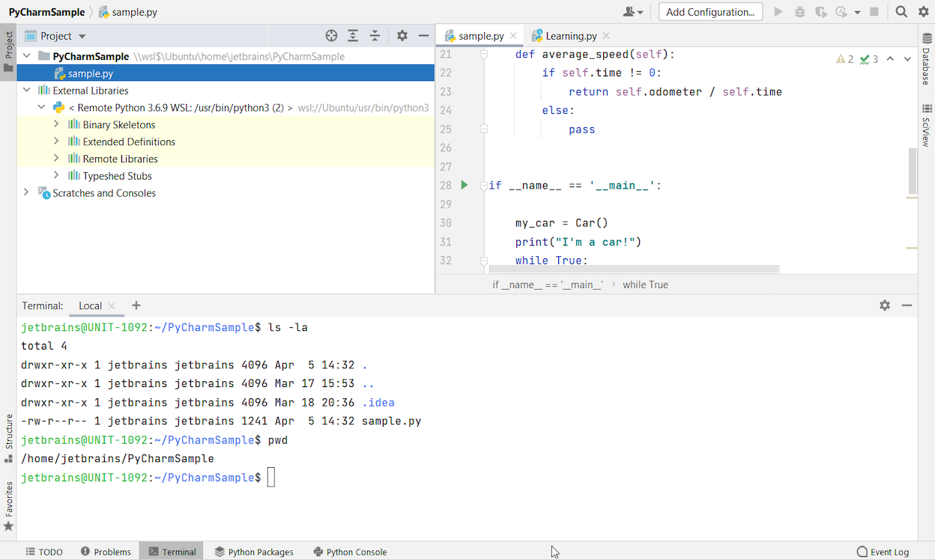This screenshot has height=560, width=935.
Task: Run the script via gutter arrow at line 28
Action: tap(464, 185)
